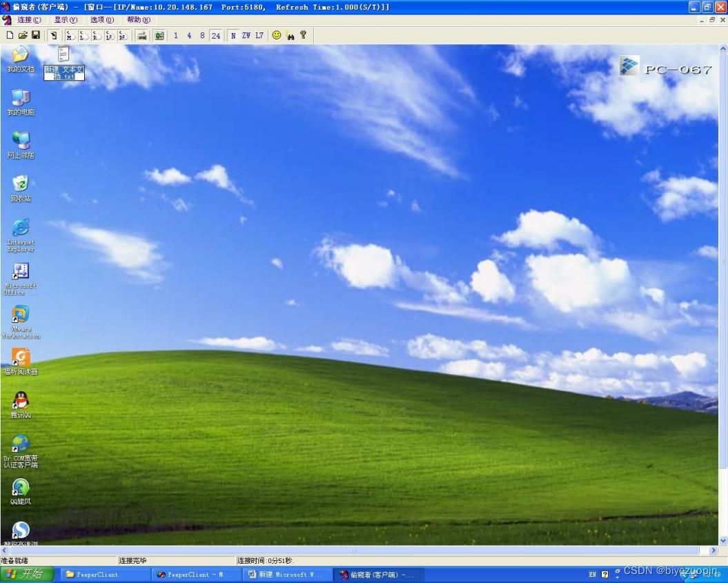The image size is (728, 583).
Task: Select the Dr.COM宽带认证客户端 icon
Action: pos(21,451)
